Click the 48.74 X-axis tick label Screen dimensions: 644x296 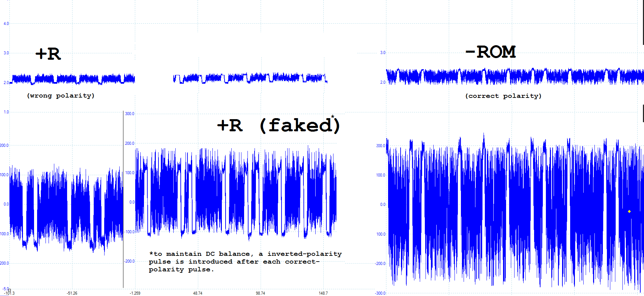[198, 293]
